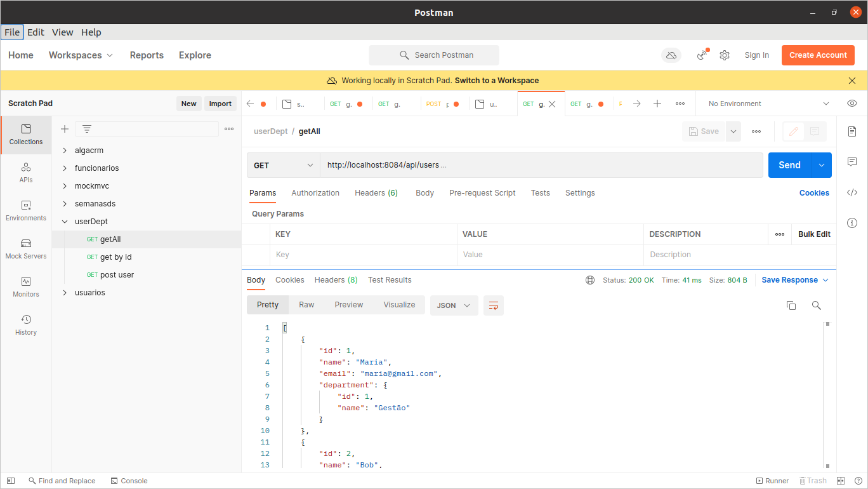The image size is (868, 489).
Task: Dismiss the Scratch Pad banner
Action: (x=852, y=81)
